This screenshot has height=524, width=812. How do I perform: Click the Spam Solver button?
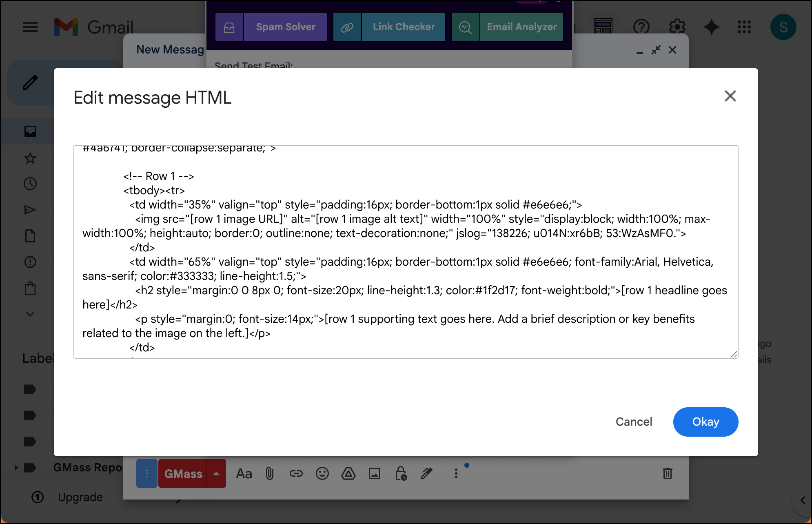pyautogui.click(x=285, y=27)
